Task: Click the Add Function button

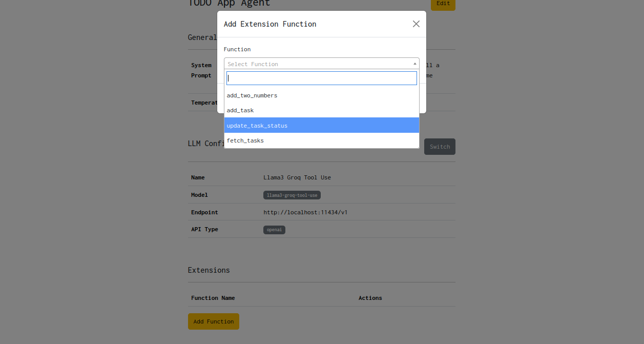Action: click(213, 321)
